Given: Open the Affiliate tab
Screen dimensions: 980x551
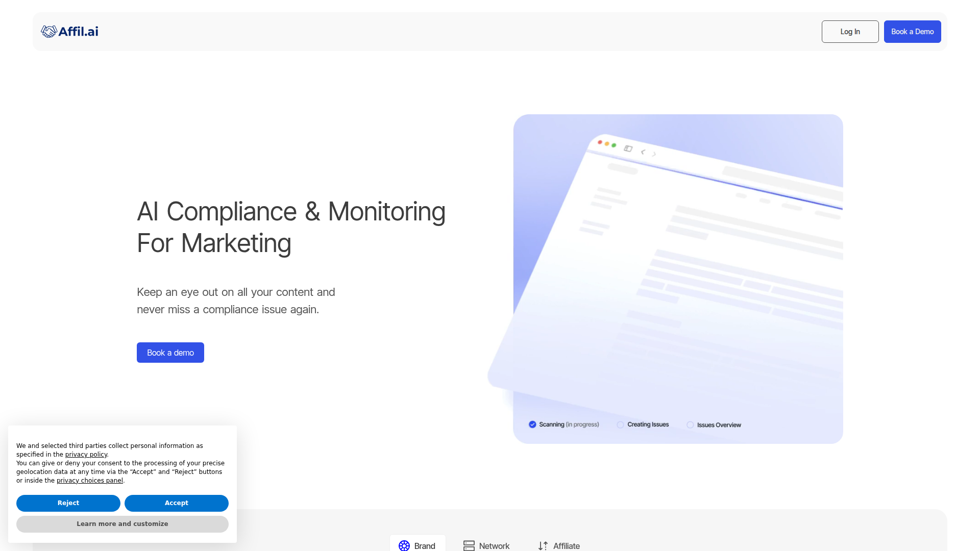Looking at the screenshot, I should pyautogui.click(x=559, y=545).
